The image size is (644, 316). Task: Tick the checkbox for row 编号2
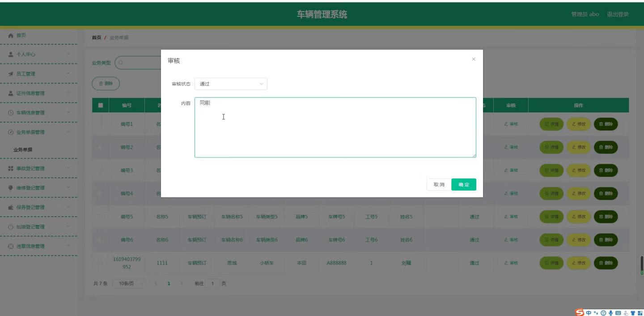click(x=101, y=147)
